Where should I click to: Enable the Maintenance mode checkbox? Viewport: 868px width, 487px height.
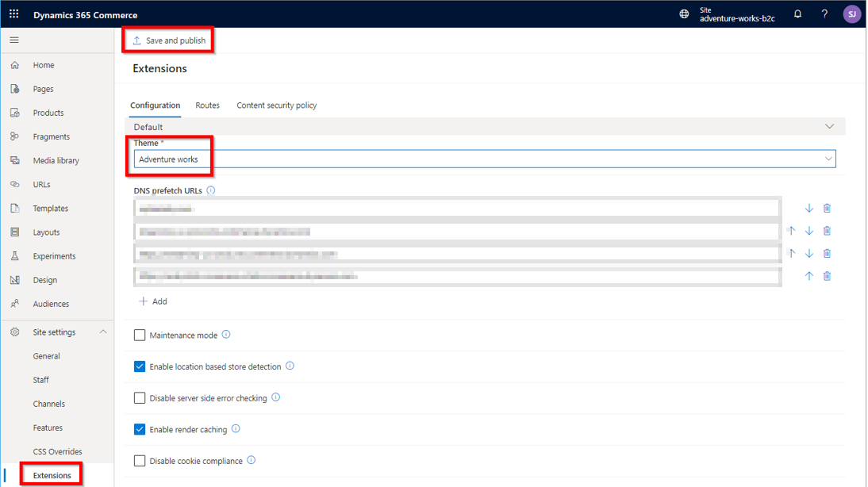click(x=140, y=335)
